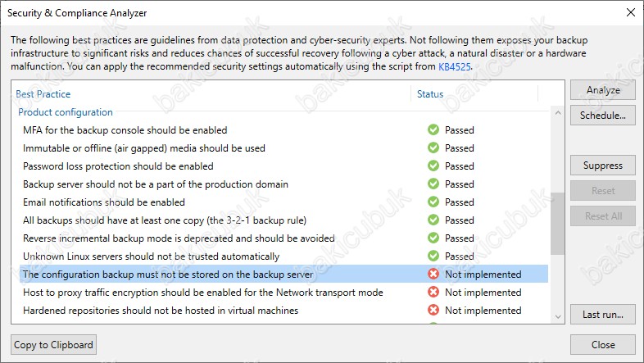
Task: Open the KB4525 link
Action: (455, 66)
